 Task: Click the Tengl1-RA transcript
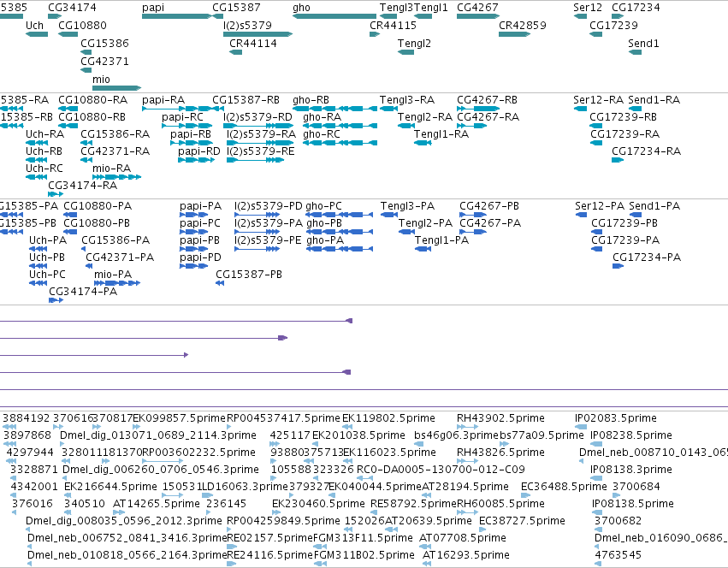423,143
